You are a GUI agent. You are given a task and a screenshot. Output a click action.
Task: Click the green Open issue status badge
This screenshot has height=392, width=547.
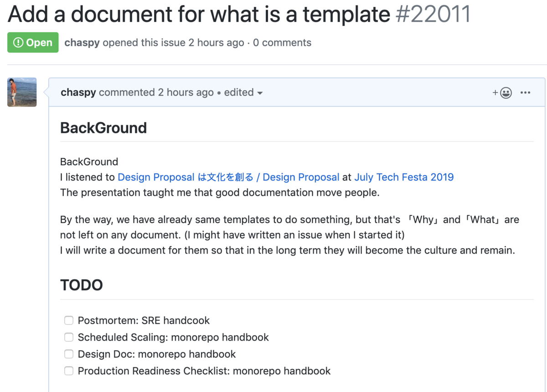click(x=33, y=42)
